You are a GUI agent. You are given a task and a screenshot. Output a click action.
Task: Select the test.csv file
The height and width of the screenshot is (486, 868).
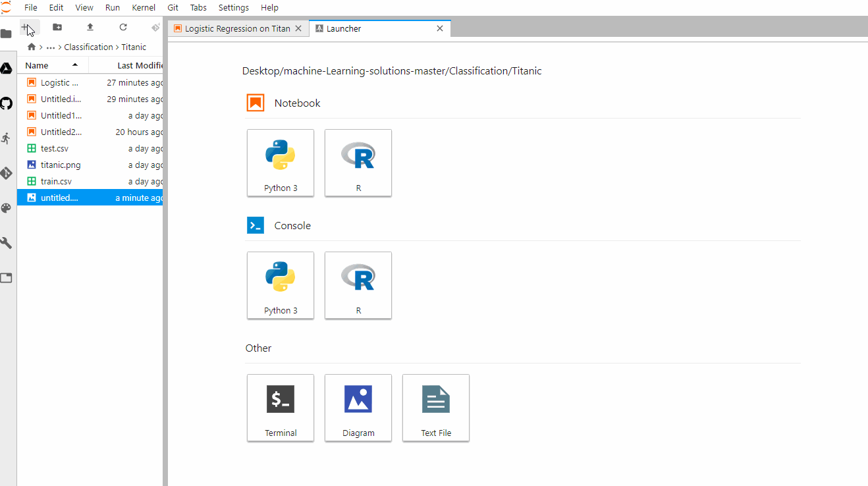pyautogui.click(x=90, y=148)
